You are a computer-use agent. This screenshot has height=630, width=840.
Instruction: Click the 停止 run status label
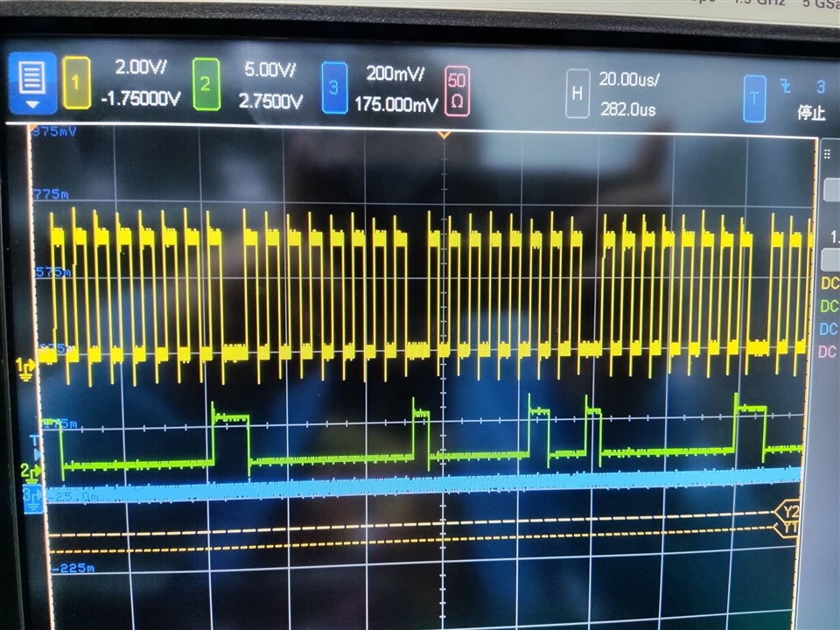coord(811,113)
